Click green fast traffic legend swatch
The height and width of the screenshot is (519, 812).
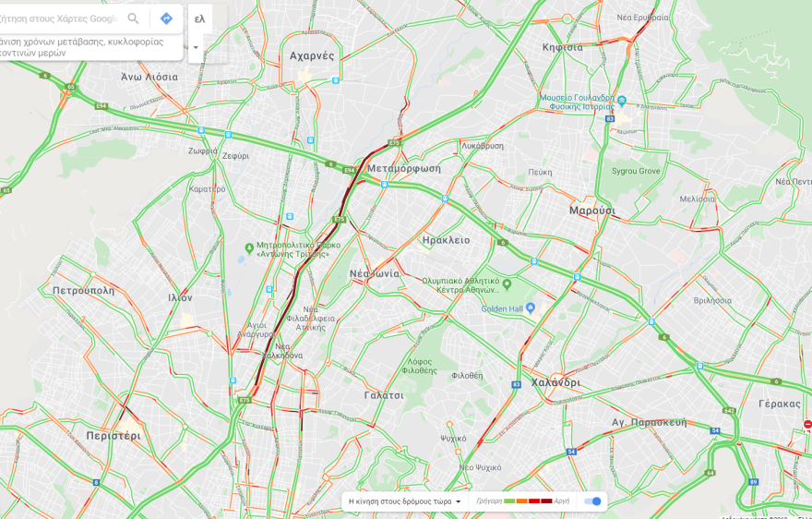coord(509,501)
